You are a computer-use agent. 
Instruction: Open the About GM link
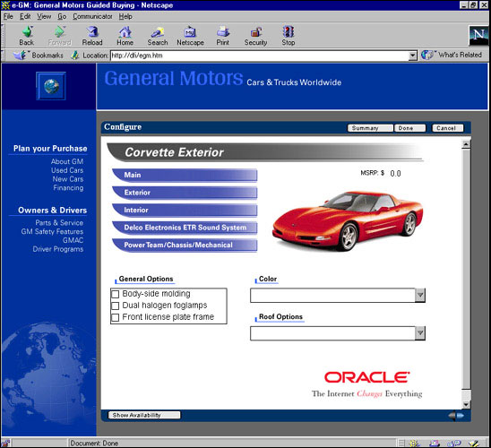pos(67,161)
